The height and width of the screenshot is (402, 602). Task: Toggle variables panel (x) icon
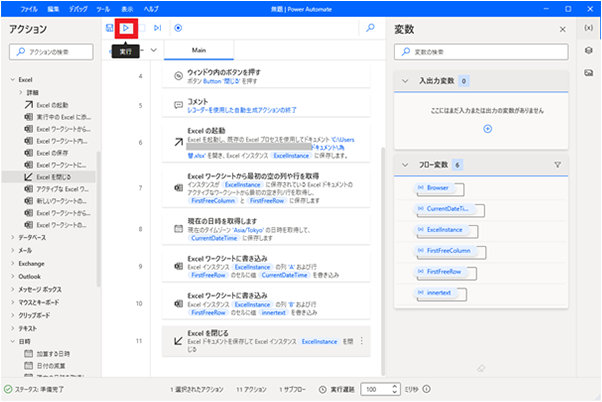click(x=588, y=28)
